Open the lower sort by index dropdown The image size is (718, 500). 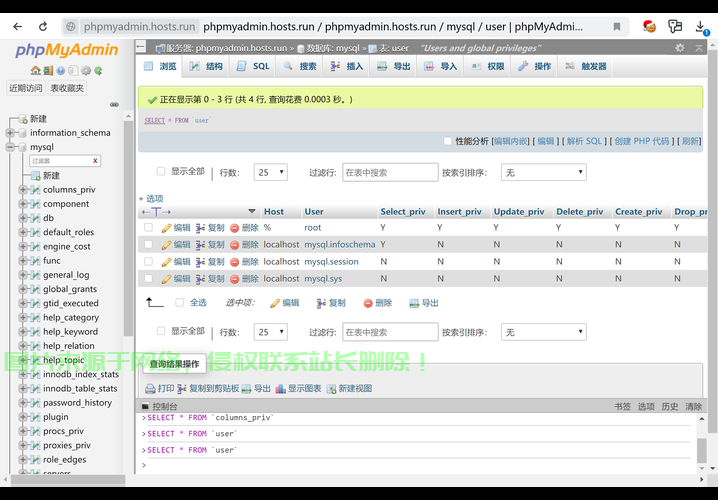coord(544,332)
